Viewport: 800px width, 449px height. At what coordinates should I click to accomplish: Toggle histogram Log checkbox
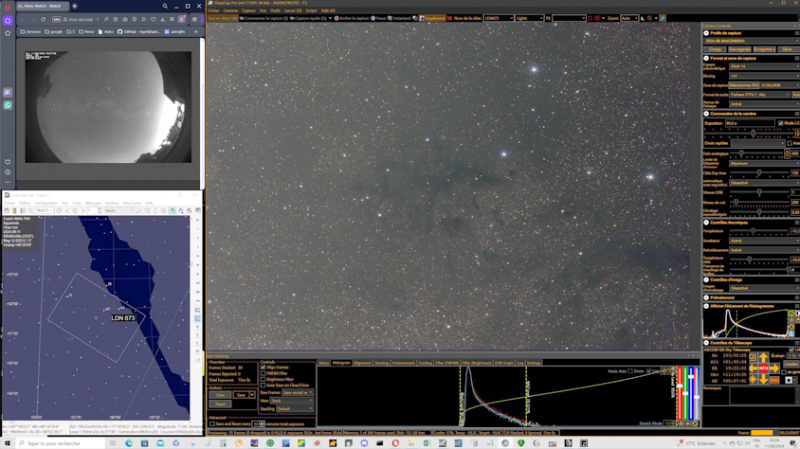click(648, 371)
